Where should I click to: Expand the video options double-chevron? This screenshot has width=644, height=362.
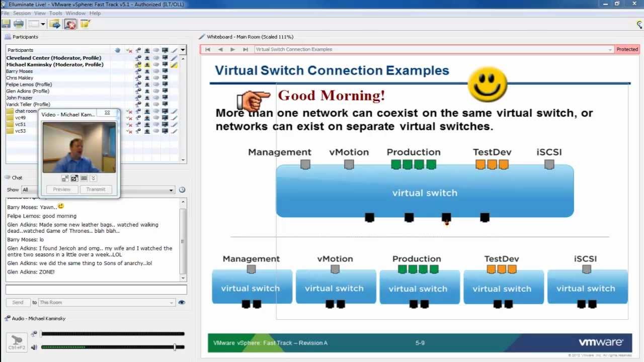tap(93, 178)
